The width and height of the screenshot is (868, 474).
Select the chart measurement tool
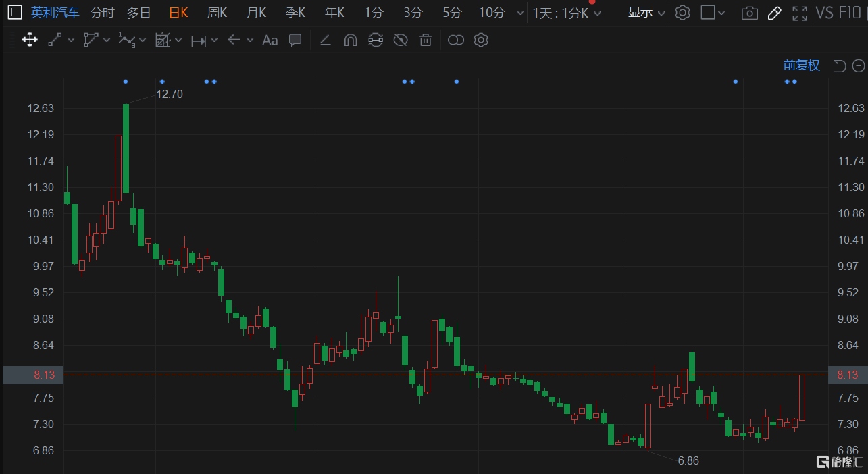click(162, 40)
